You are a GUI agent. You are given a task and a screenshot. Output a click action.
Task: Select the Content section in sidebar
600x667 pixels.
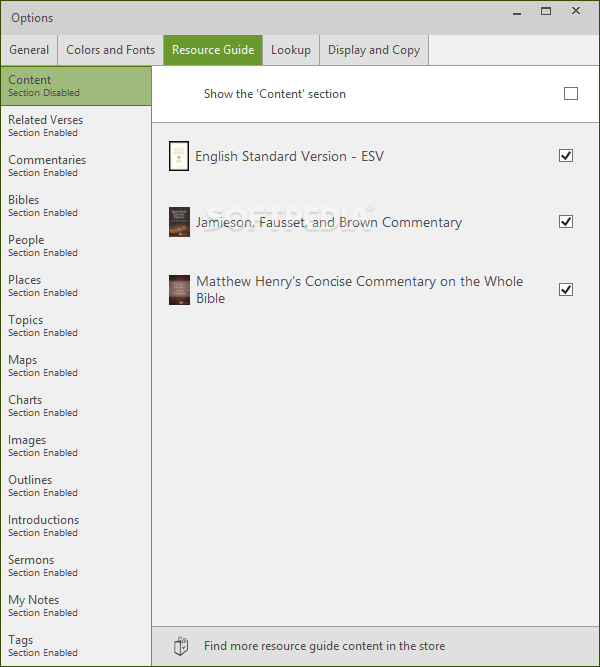click(76, 86)
